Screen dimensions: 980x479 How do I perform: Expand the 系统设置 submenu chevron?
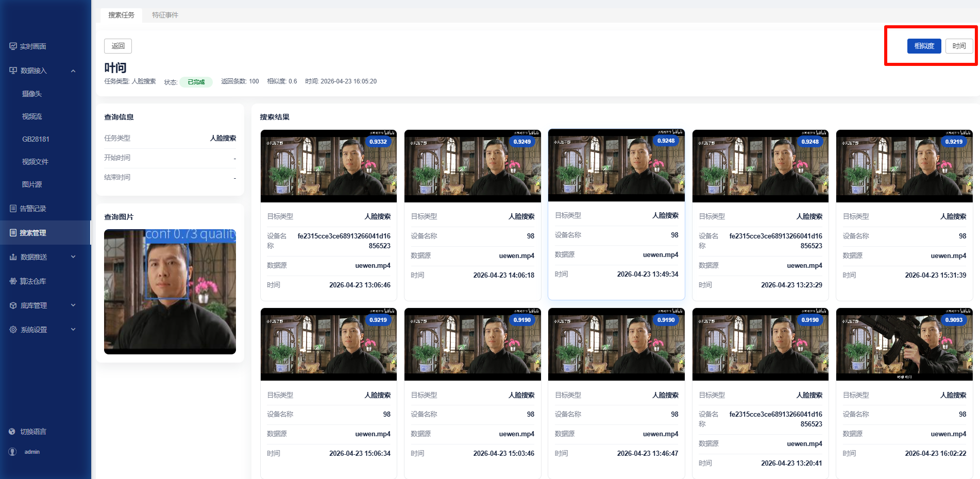pyautogui.click(x=73, y=330)
